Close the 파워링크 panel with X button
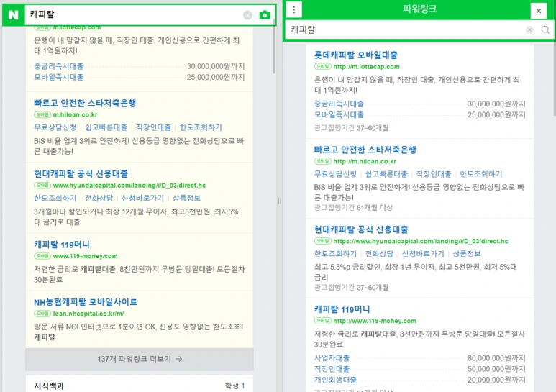 tap(539, 11)
